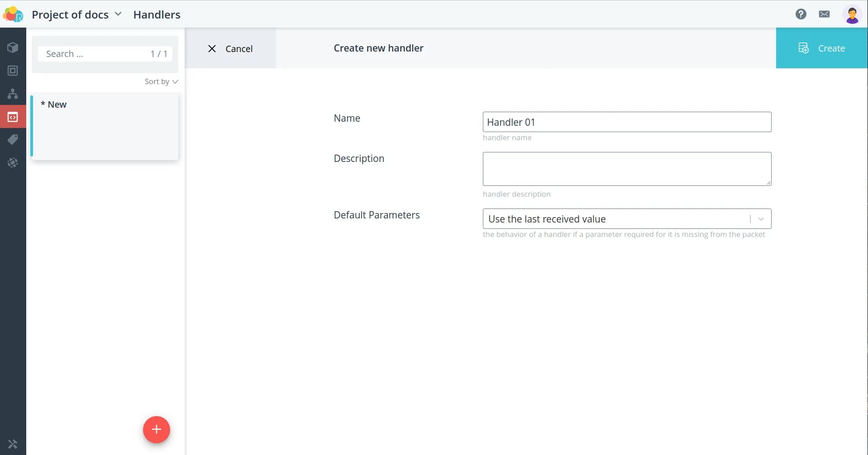This screenshot has height=455, width=868.
Task: Open the hierarchy tree sidebar icon
Action: pyautogui.click(x=13, y=94)
